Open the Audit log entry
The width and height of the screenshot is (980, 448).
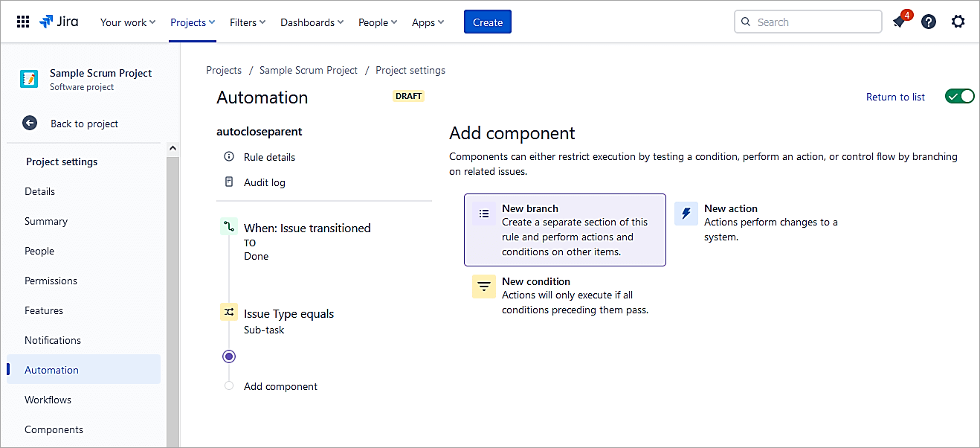coord(264,182)
